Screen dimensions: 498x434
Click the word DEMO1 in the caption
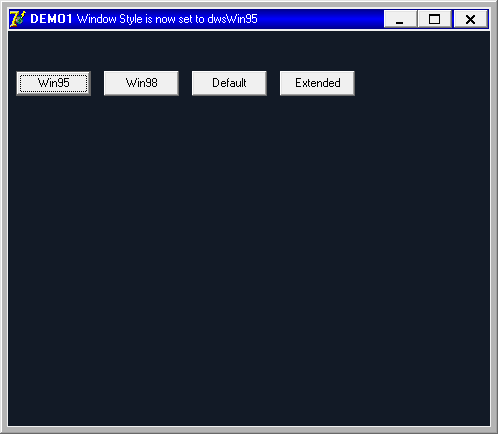51,19
